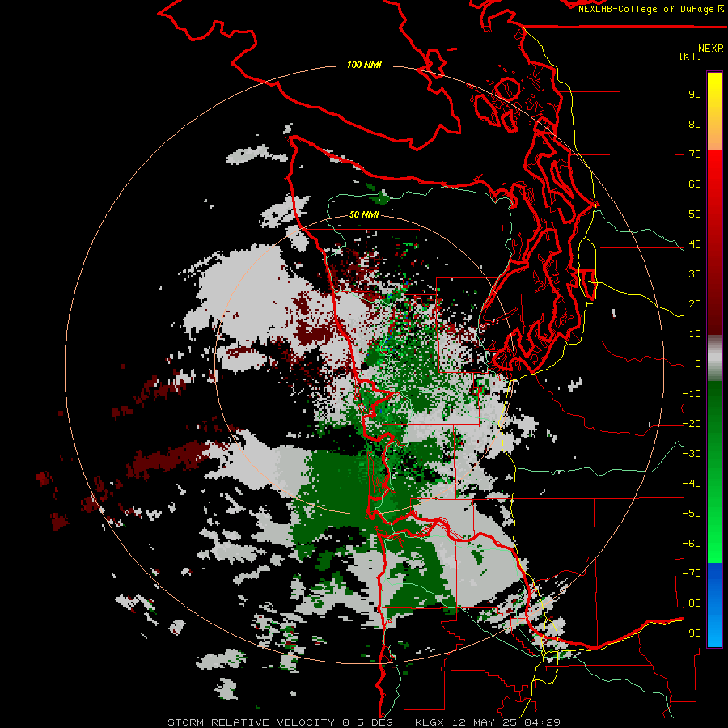The image size is (728, 728).
Task: Select the 80 value on velocity scale
Action: coord(695,125)
